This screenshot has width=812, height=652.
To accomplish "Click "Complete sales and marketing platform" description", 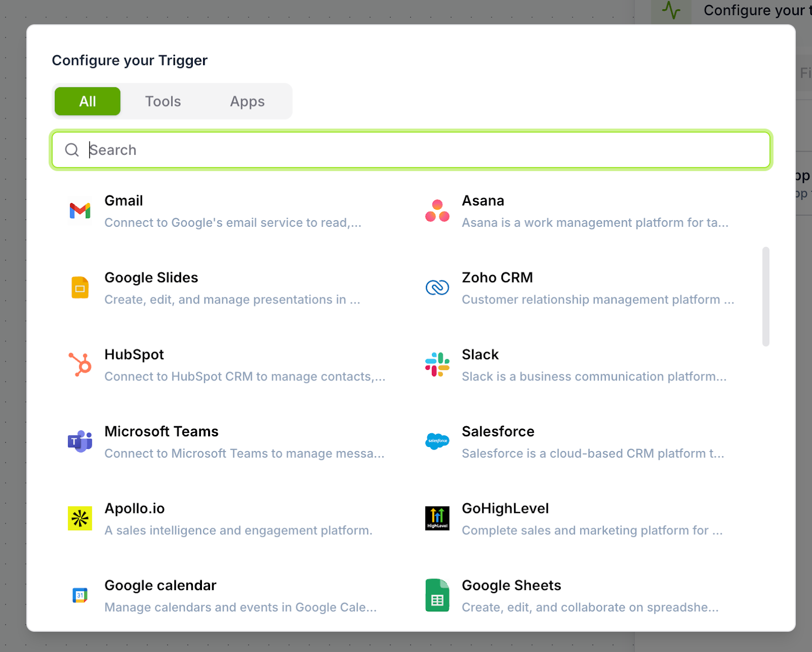I will (x=592, y=530).
